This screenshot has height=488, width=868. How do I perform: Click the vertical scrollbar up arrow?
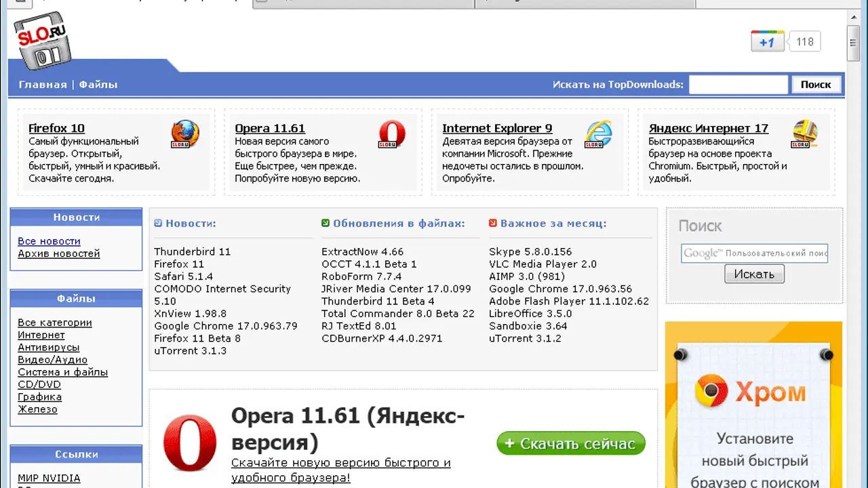point(854,18)
